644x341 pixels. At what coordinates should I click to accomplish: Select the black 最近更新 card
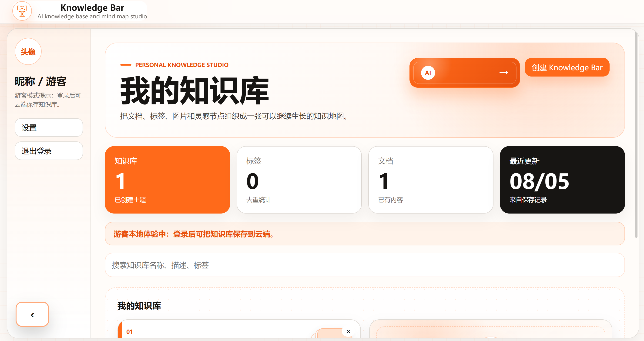[562, 180]
